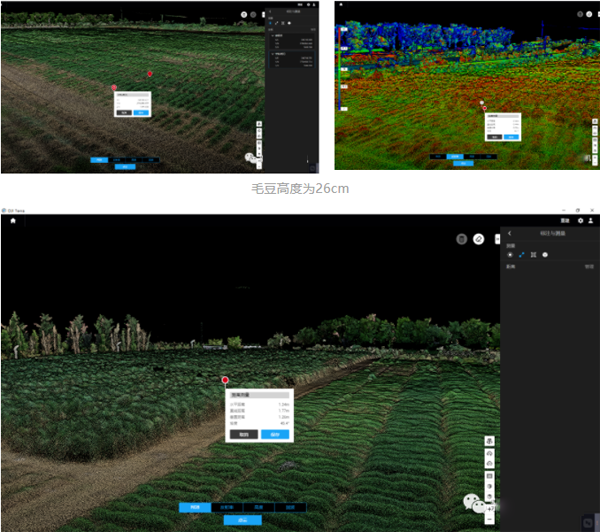The image size is (600, 532).
Task: Click the topmost icon in the vertical view toolbar
Action: (489, 441)
